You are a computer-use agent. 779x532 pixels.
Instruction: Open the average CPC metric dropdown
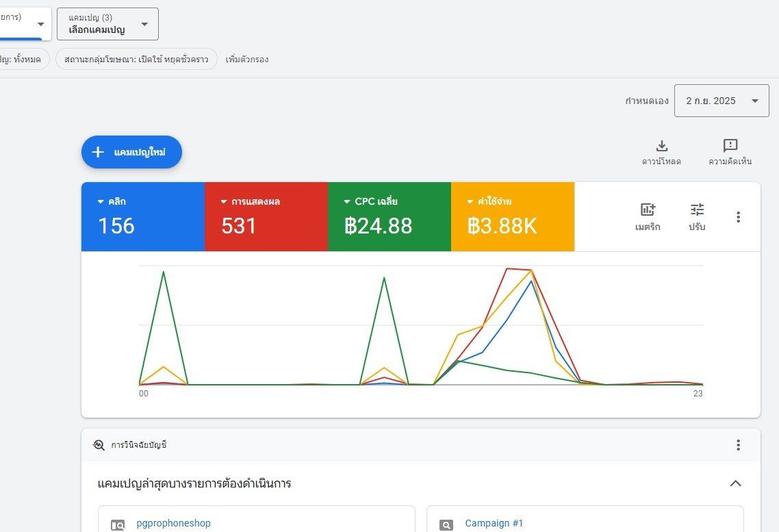click(x=370, y=202)
